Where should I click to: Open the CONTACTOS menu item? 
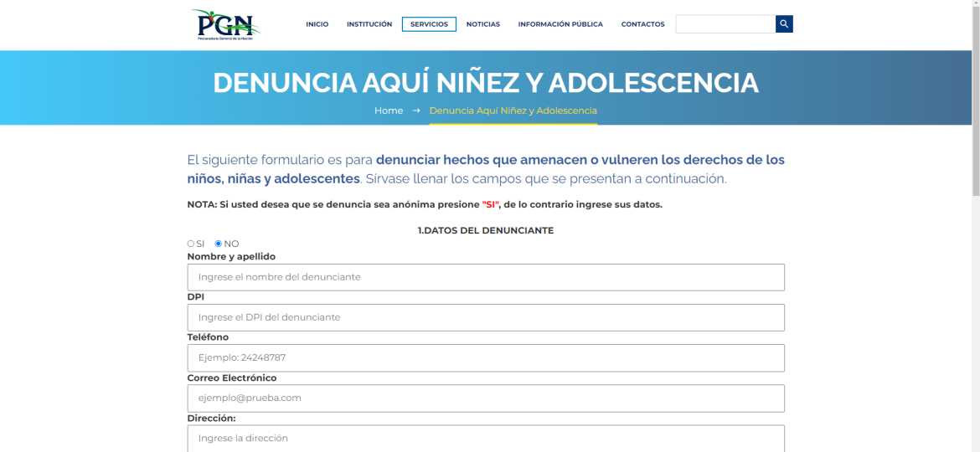[x=642, y=24]
